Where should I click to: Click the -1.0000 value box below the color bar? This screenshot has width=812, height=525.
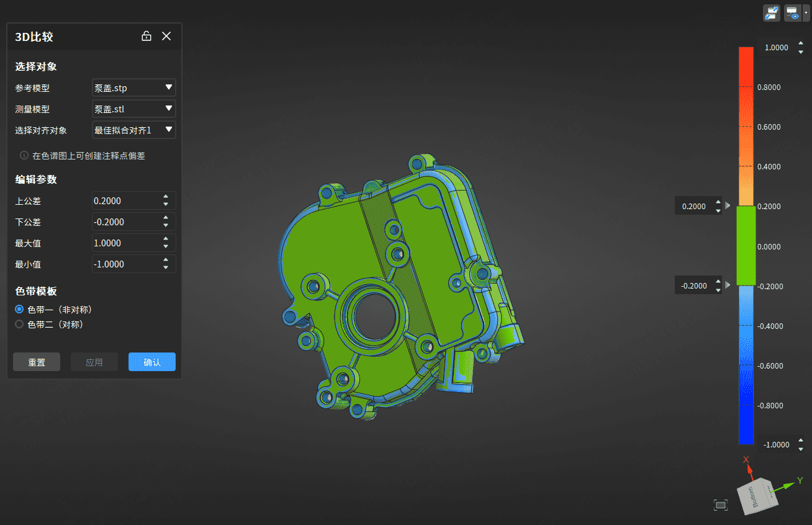click(777, 444)
